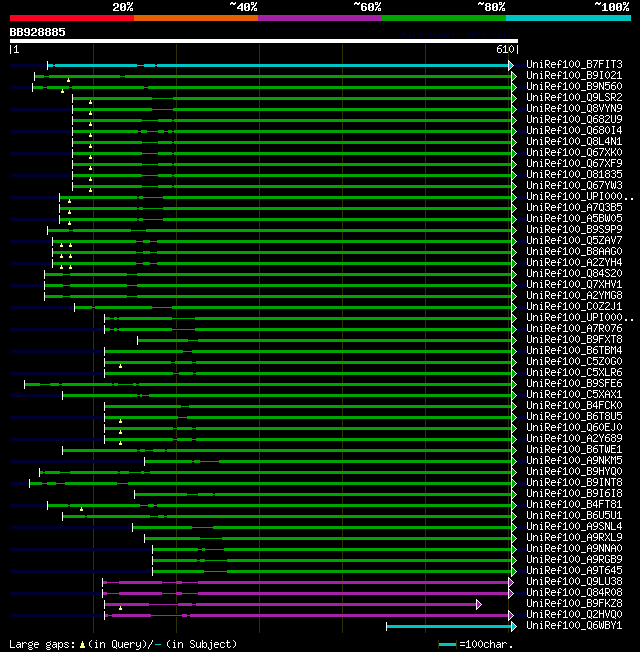Select the UniRef100_Q6WBY1 label
Screen dimensions: 640x652
pyautogui.click(x=574, y=626)
